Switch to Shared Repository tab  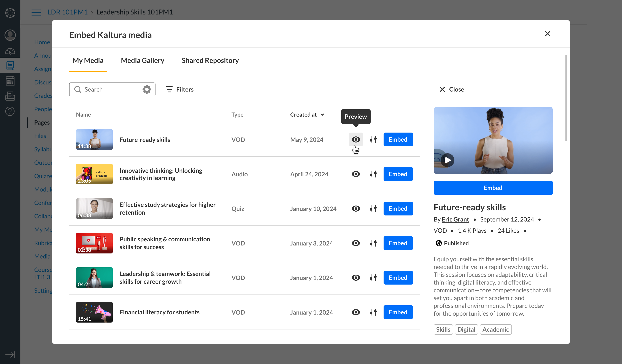click(210, 60)
